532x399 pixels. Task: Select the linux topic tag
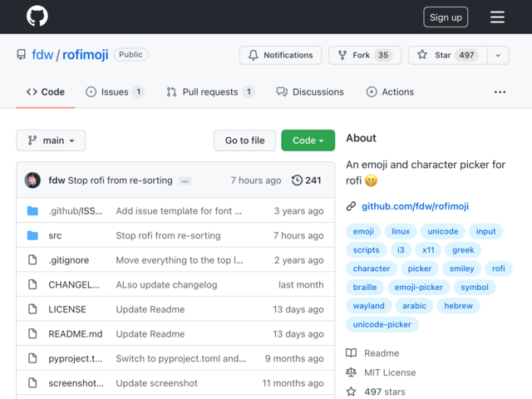[401, 231]
